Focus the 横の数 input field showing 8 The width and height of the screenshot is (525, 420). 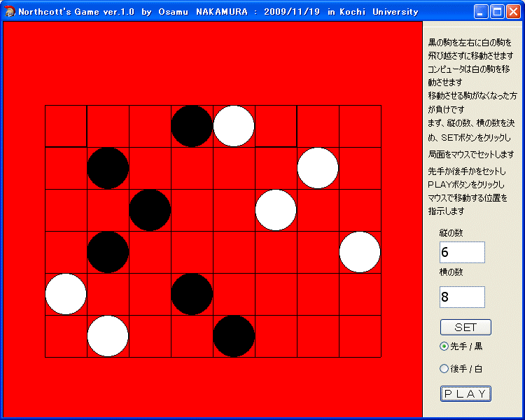pyautogui.click(x=462, y=297)
